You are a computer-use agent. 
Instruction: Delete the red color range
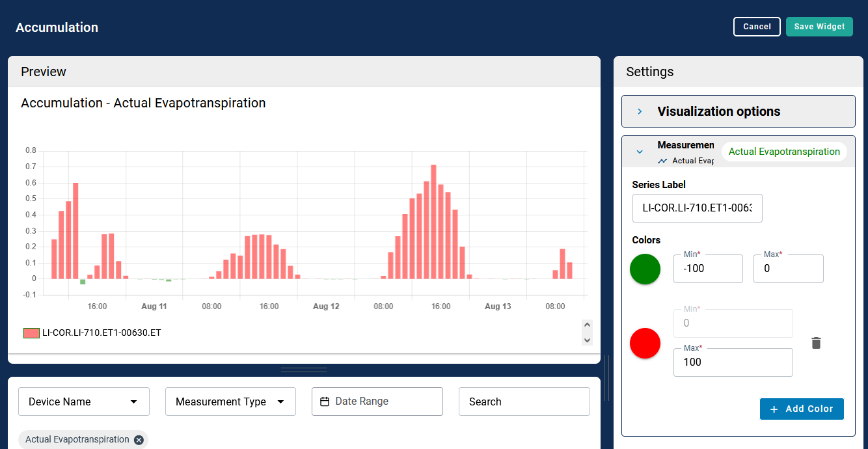816,343
